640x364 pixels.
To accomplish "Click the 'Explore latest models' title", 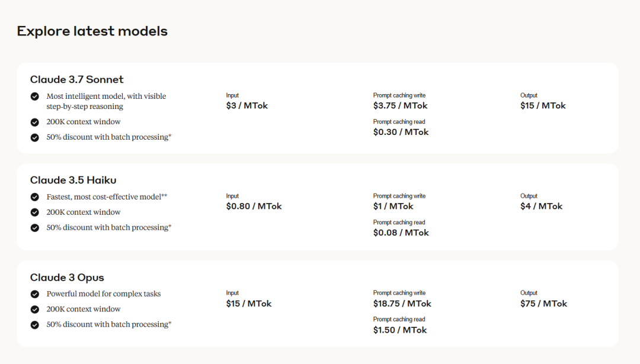I will click(x=92, y=31).
